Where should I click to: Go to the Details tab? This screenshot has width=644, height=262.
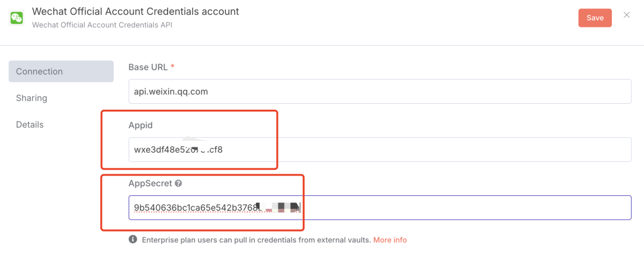30,125
